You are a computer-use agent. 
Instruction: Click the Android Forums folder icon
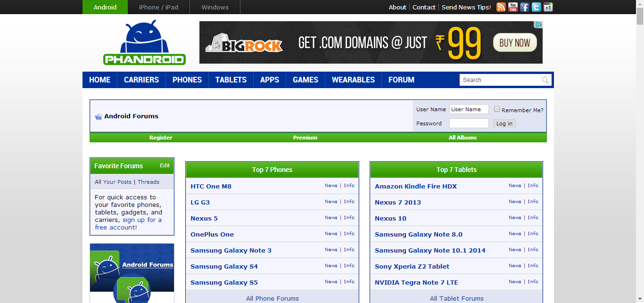[99, 116]
